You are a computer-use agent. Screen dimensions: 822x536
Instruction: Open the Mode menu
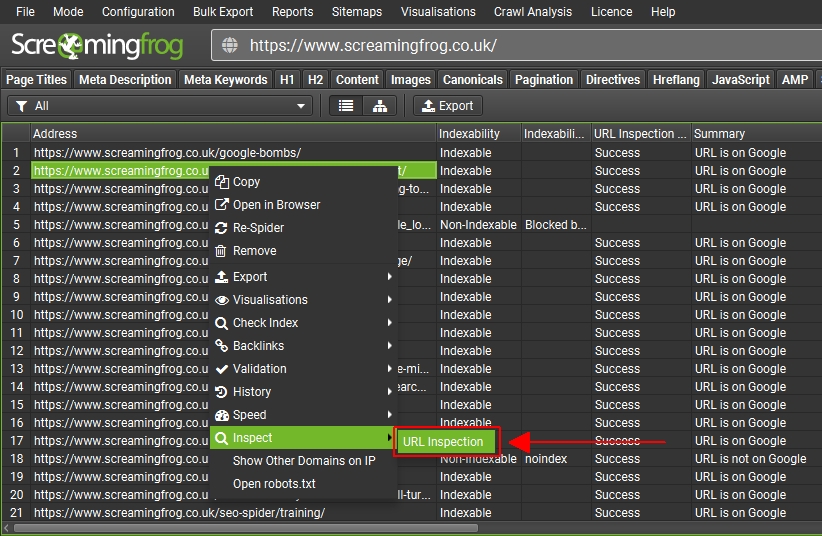pos(68,12)
